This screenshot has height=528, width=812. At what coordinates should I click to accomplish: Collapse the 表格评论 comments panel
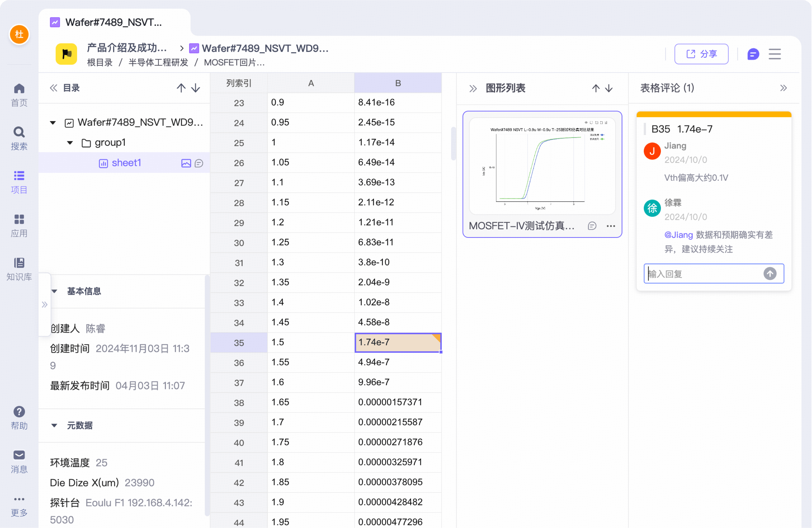coord(783,88)
